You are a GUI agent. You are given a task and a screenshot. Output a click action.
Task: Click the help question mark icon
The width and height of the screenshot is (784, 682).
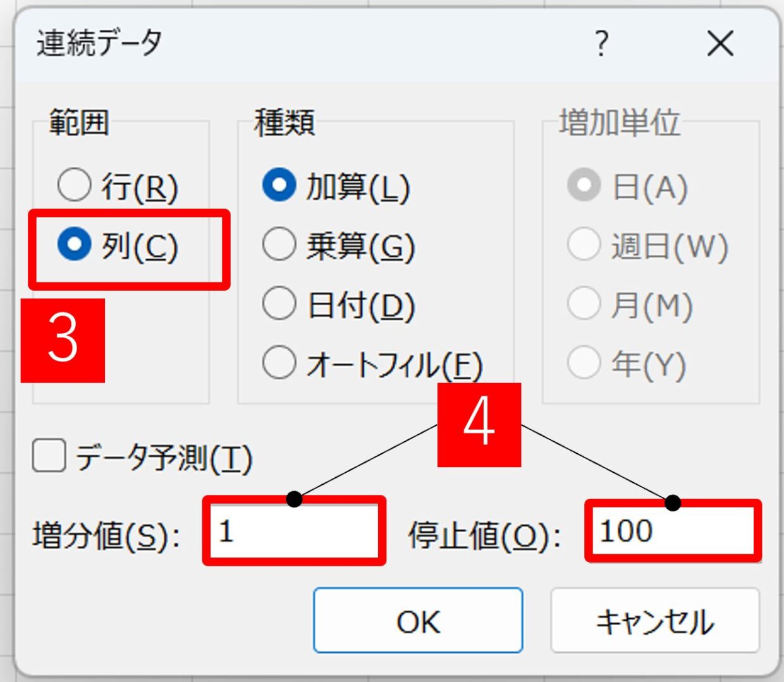pos(601,44)
